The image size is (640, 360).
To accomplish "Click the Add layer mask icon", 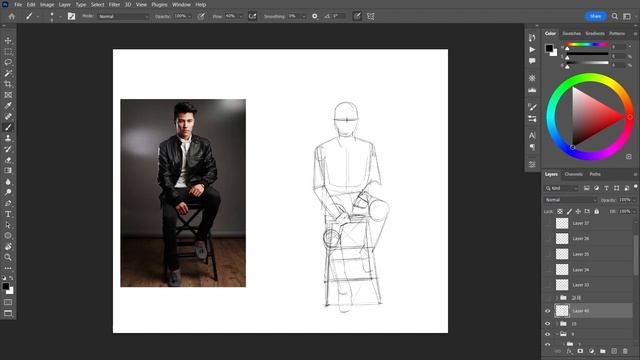I will click(x=580, y=351).
